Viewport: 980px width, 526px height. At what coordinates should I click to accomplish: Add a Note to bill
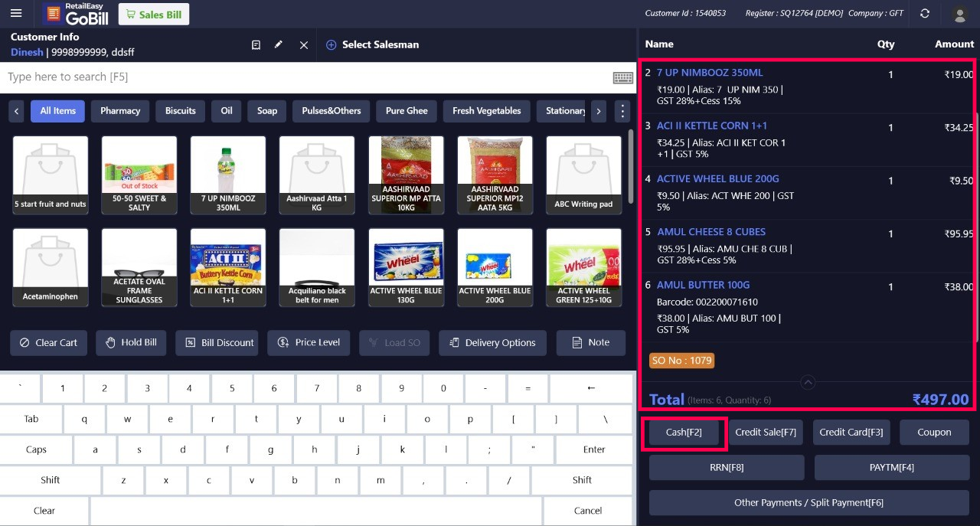pyautogui.click(x=590, y=343)
